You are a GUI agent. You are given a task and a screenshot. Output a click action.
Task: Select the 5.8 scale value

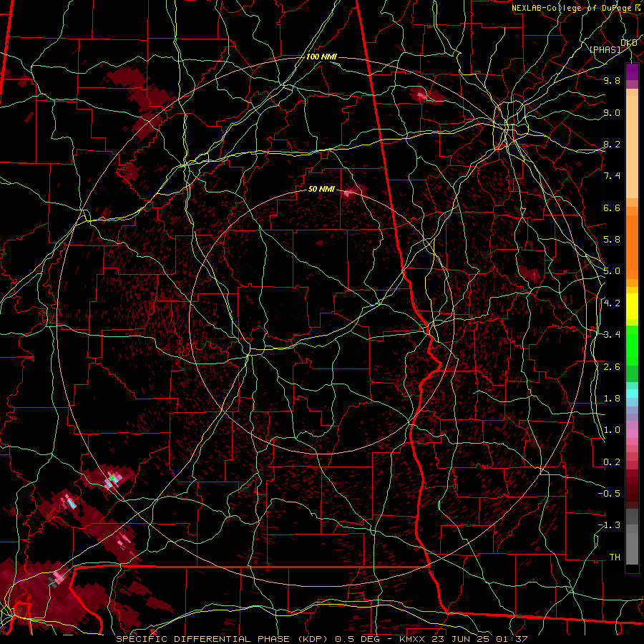612,240
